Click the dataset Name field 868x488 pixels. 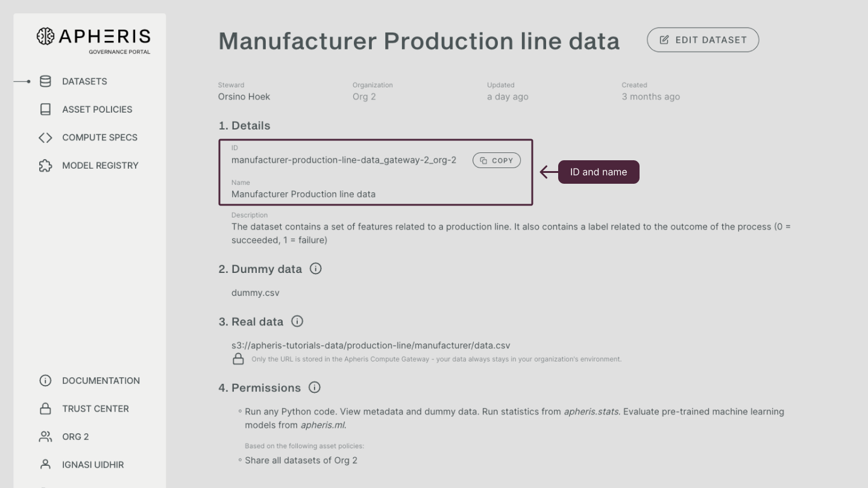tap(303, 193)
